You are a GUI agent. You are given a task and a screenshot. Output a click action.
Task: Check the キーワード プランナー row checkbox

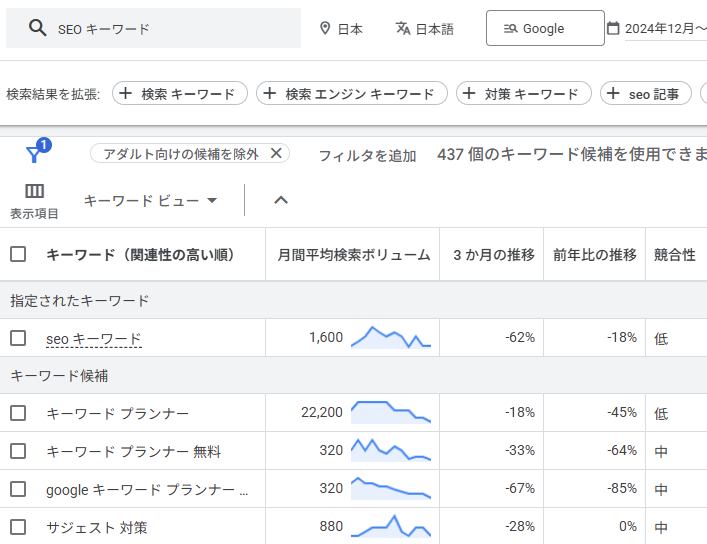[x=18, y=413]
